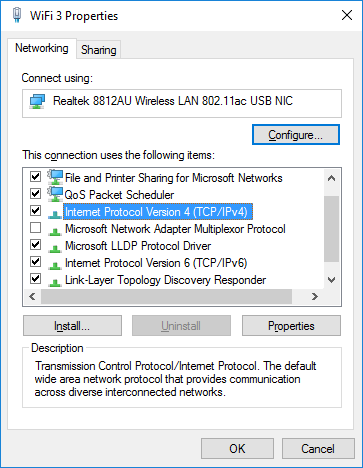Click the IPv6 protocol icon

55,265
